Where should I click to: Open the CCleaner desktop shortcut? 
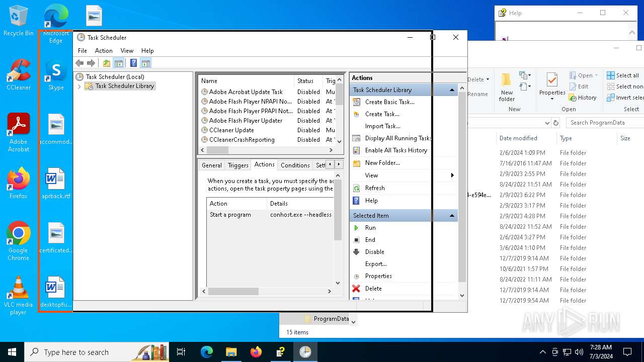(19, 75)
